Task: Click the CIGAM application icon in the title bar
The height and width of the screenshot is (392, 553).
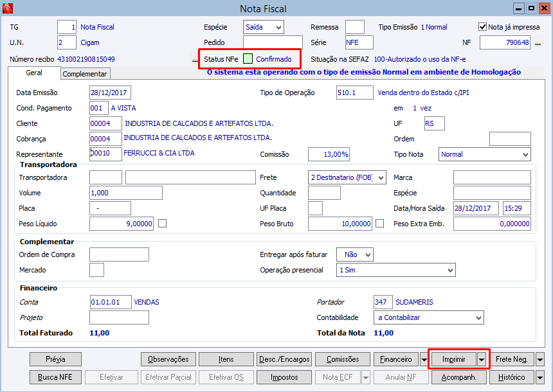Action: pyautogui.click(x=6, y=7)
